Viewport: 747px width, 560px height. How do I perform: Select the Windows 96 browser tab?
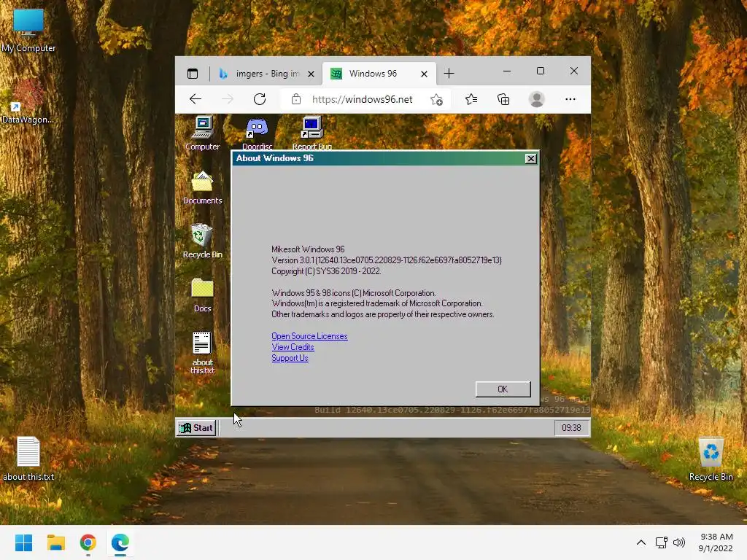tap(379, 74)
